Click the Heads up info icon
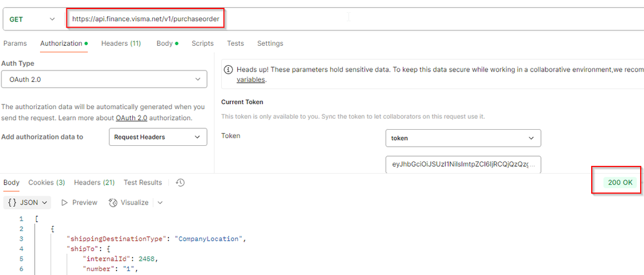644x275 pixels. pos(228,69)
